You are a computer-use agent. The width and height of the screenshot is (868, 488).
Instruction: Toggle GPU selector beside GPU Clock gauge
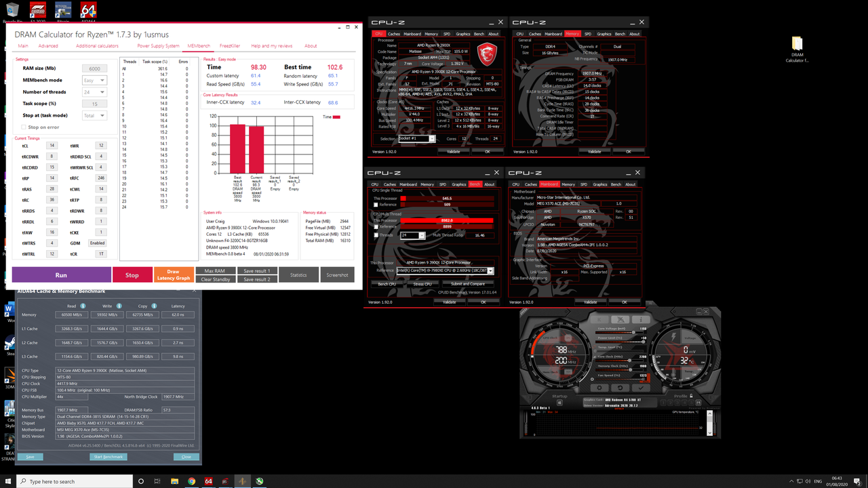(568, 338)
